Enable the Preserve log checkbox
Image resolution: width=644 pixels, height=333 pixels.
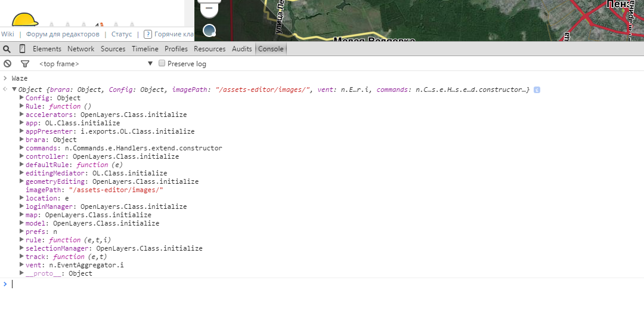pos(162,63)
